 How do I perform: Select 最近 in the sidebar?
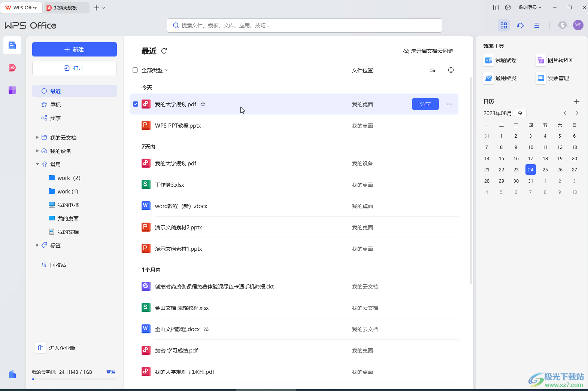[75, 91]
